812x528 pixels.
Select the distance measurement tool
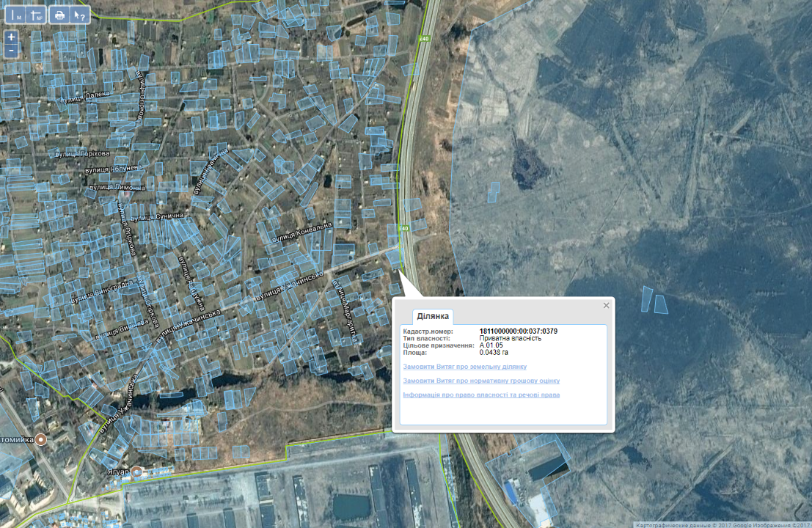[16, 15]
